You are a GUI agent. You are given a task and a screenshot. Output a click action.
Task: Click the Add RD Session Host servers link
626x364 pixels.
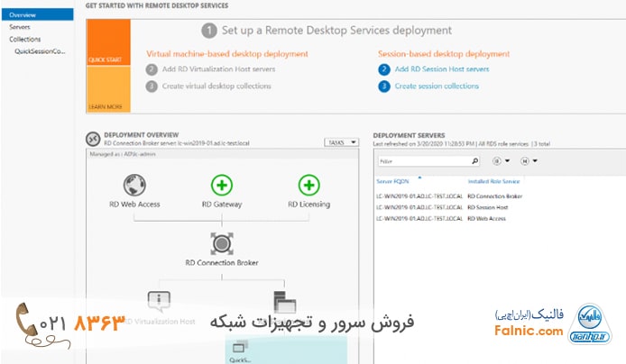[x=441, y=68]
